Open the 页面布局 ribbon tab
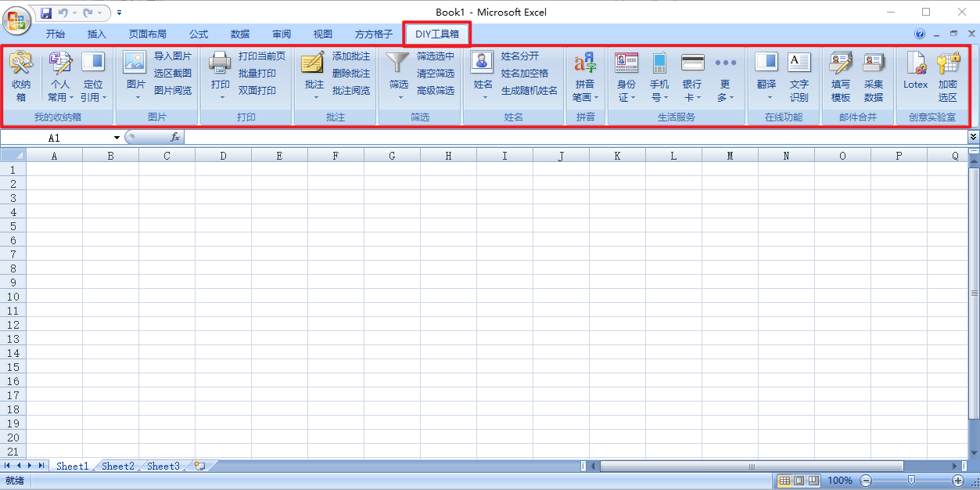 pos(148,34)
